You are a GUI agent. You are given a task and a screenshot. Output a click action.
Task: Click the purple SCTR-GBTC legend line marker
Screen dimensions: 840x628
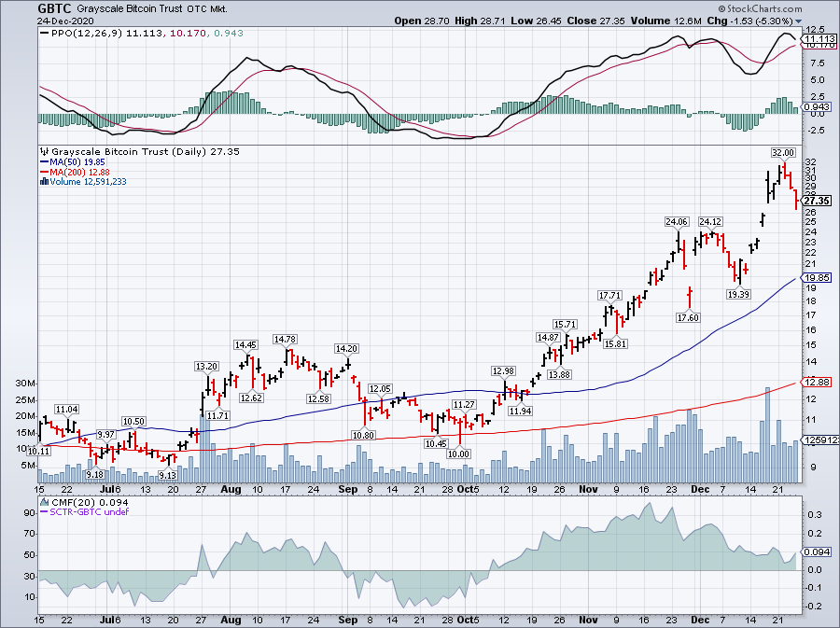pos(45,512)
